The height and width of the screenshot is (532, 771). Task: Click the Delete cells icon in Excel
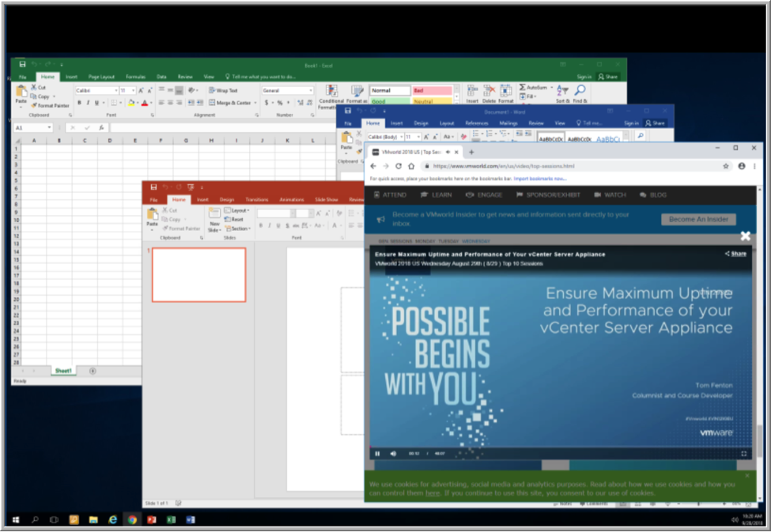point(489,93)
